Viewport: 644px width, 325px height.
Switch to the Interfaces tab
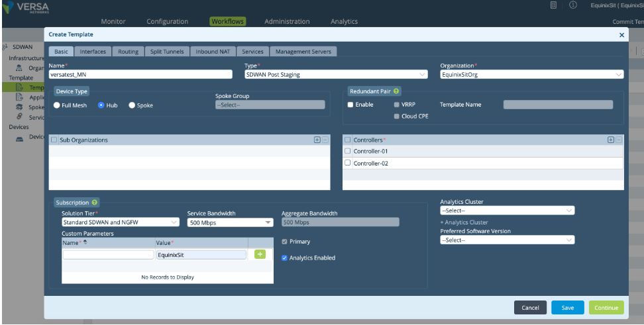click(93, 52)
